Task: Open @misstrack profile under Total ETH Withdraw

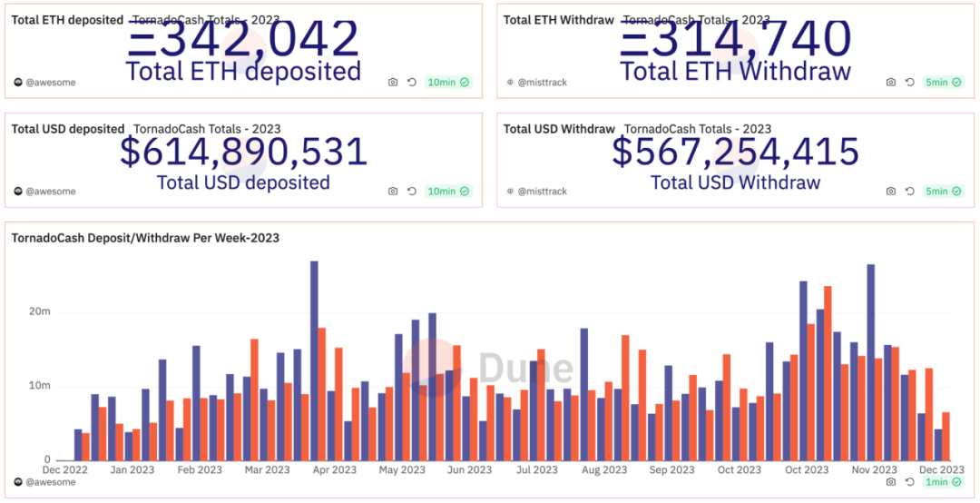Action: point(537,82)
